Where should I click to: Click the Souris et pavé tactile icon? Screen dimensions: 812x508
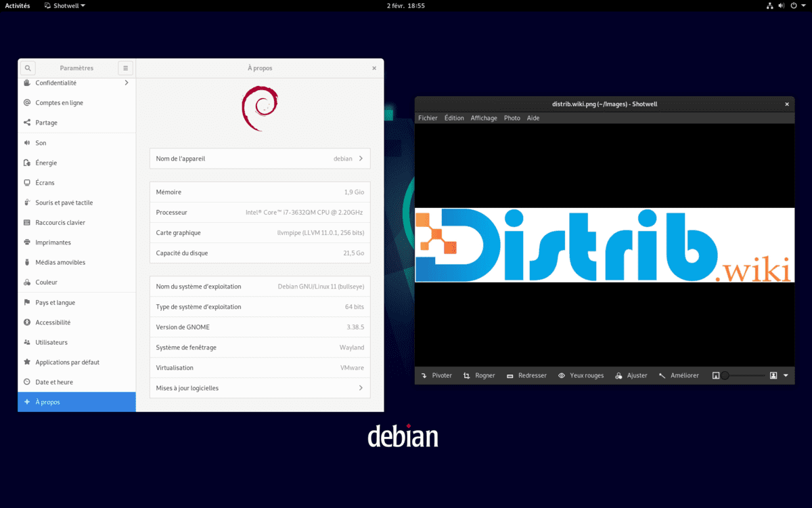click(x=27, y=203)
